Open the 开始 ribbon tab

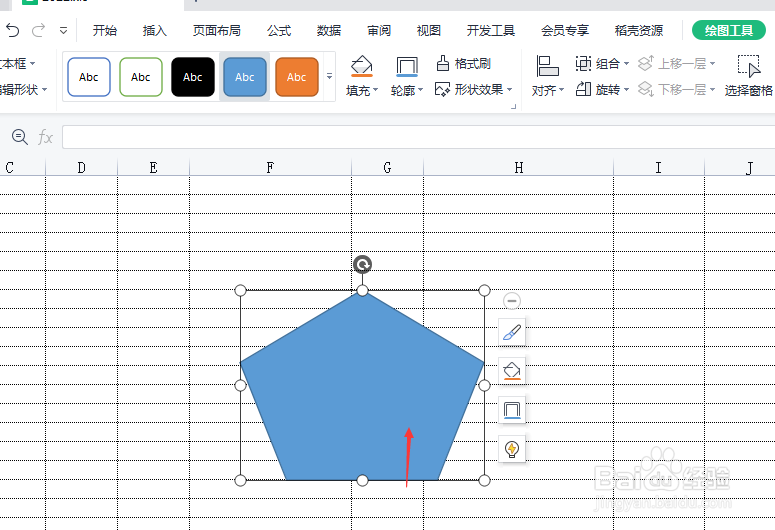[x=105, y=31]
